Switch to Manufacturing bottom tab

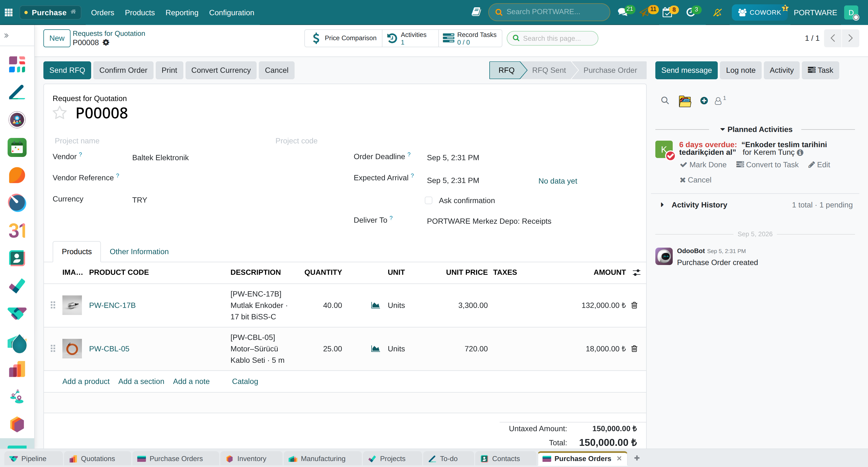click(x=323, y=459)
